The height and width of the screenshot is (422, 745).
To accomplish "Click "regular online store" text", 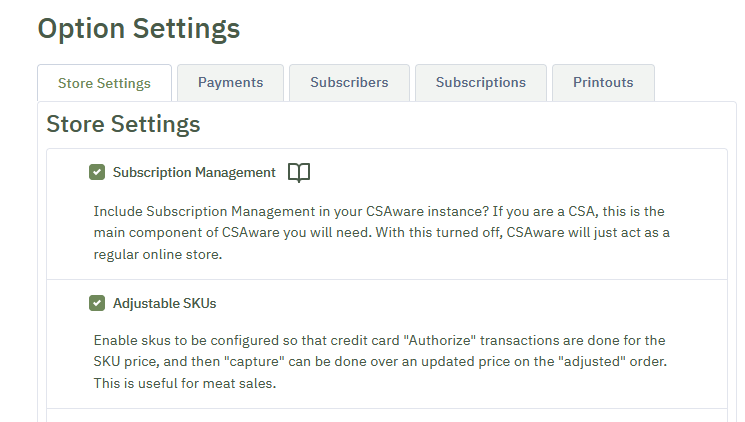I will pos(158,255).
